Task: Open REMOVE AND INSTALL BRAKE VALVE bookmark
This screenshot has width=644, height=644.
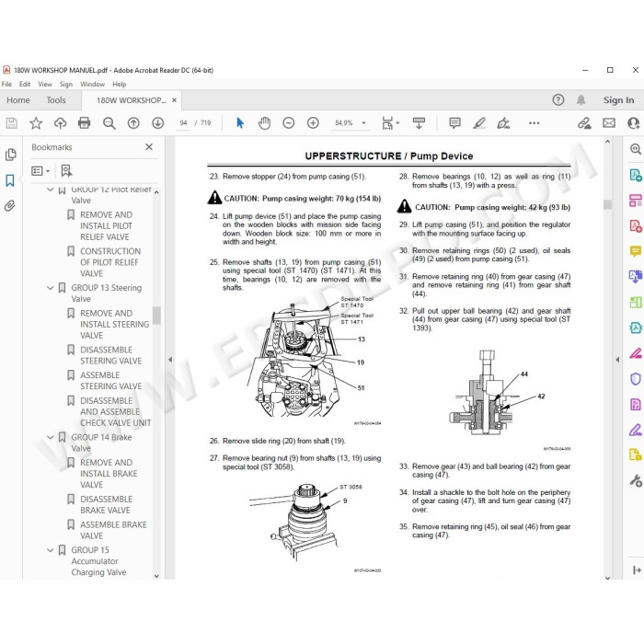Action: (x=109, y=474)
